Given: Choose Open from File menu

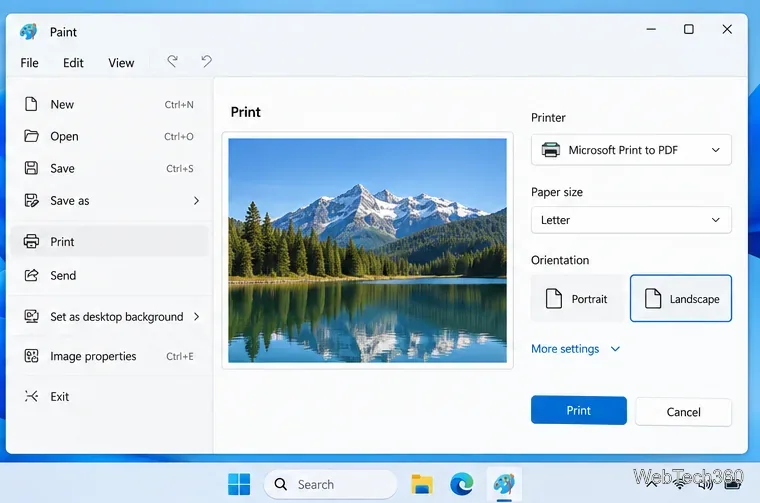Looking at the screenshot, I should coord(110,136).
